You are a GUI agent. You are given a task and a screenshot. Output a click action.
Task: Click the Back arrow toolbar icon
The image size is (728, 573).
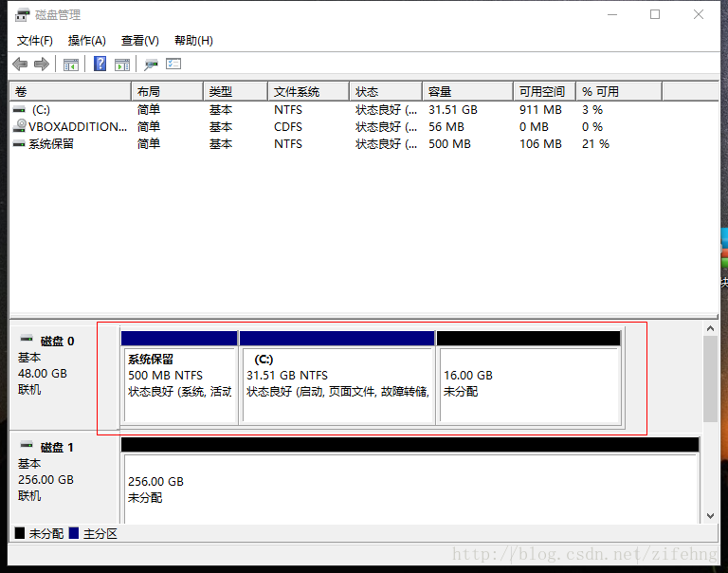pos(20,64)
